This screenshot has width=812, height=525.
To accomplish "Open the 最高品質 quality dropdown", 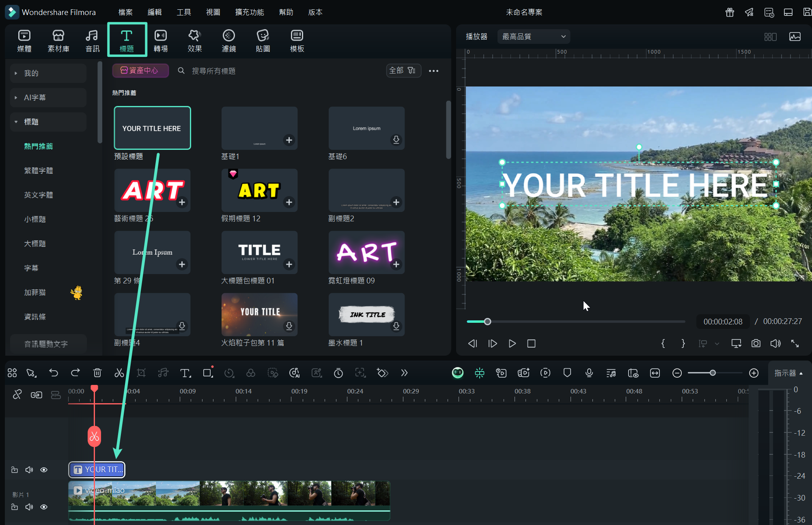I will 534,37.
